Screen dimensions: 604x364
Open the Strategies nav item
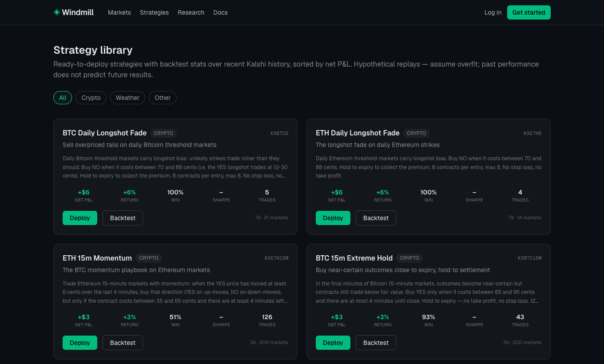[154, 12]
